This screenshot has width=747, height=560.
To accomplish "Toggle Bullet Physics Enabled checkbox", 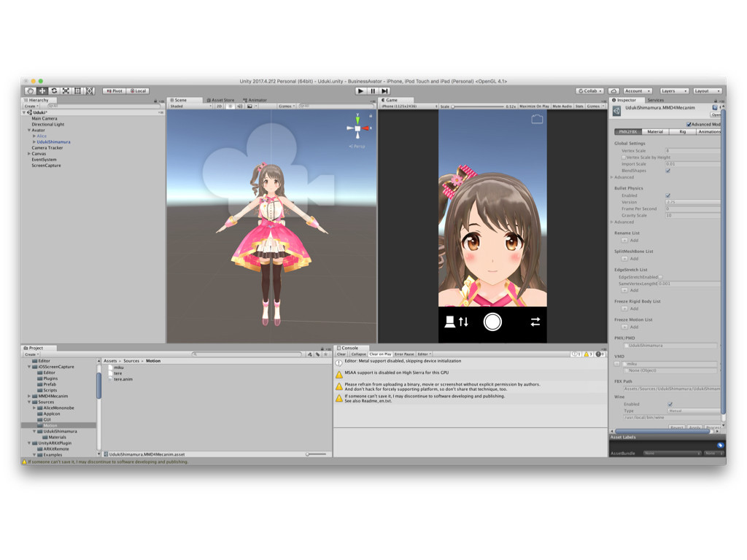I will pos(668,195).
